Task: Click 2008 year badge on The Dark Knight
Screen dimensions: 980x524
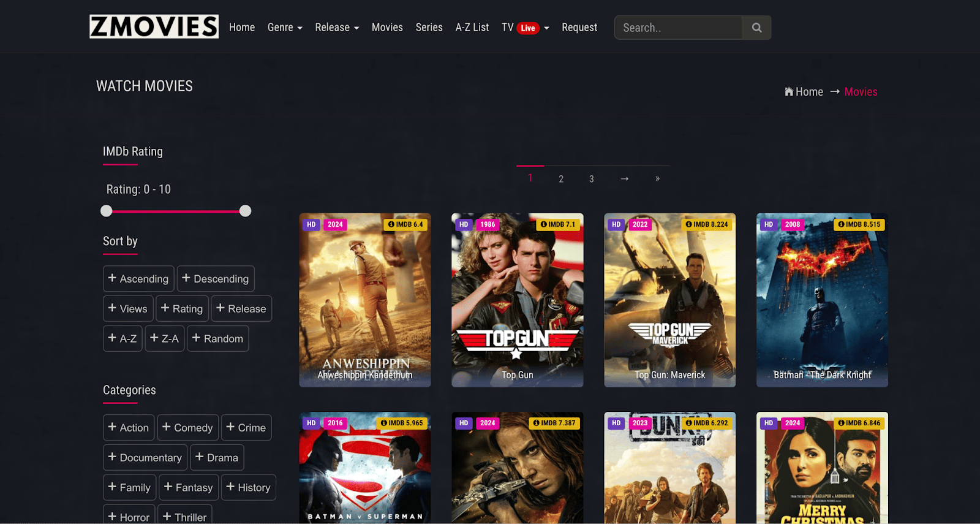Action: 793,224
